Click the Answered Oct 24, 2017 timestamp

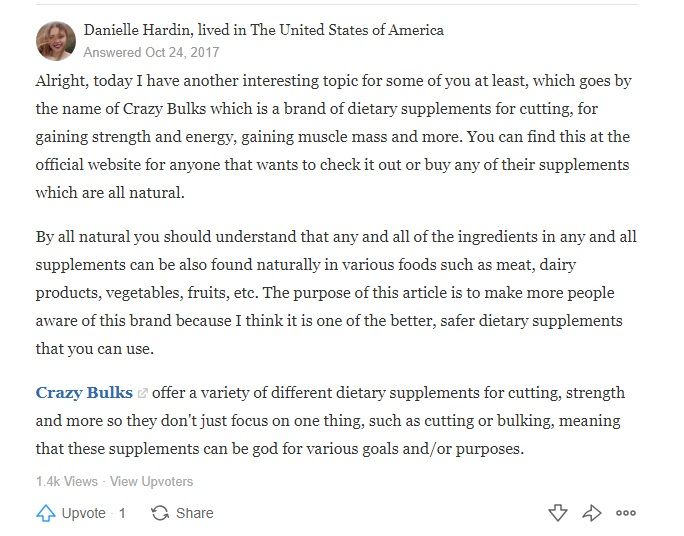(151, 52)
